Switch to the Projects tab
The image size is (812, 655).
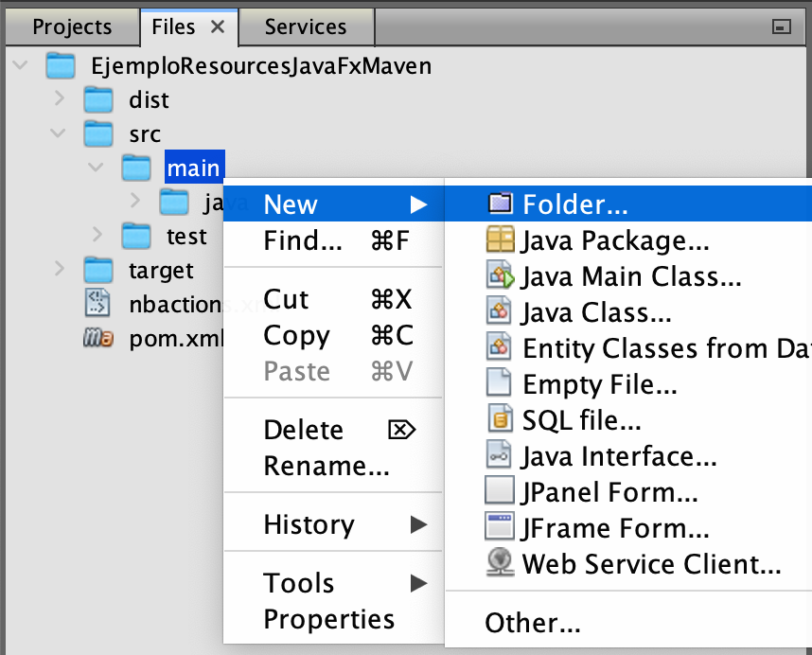(72, 27)
